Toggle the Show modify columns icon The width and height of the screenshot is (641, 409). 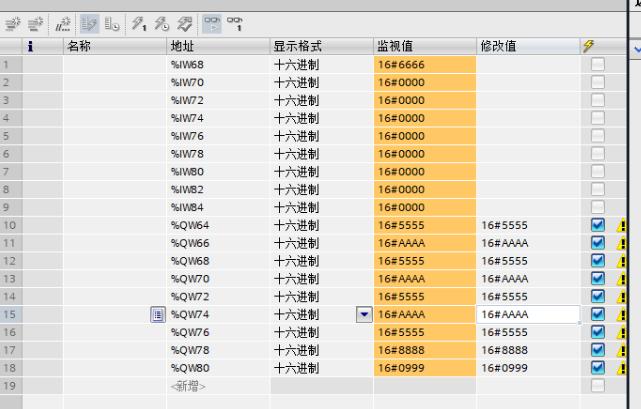coord(89,24)
